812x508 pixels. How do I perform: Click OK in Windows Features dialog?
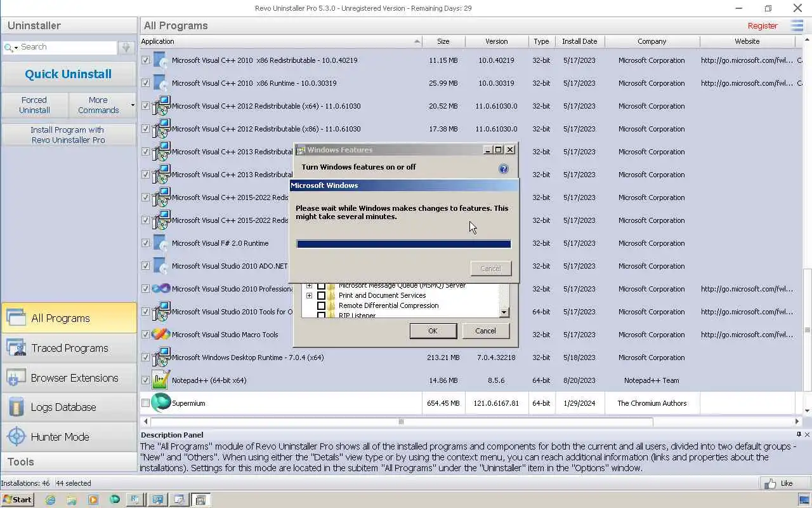click(433, 331)
